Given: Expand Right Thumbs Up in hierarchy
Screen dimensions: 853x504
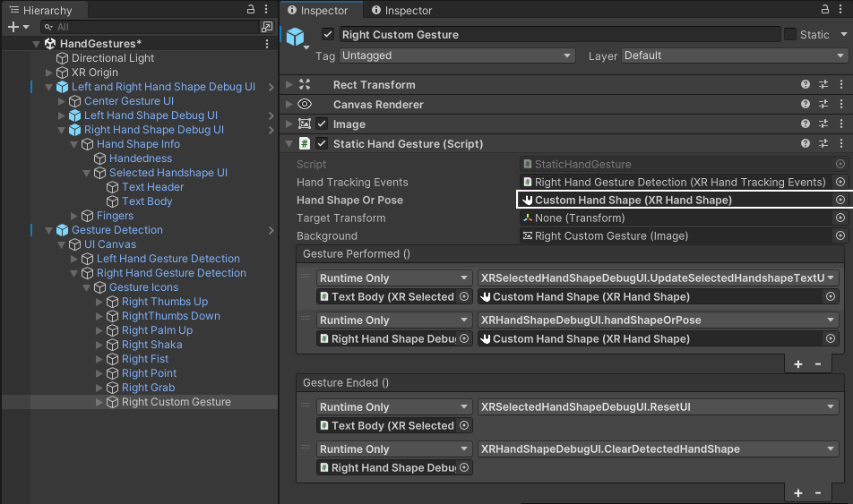Looking at the screenshot, I should click(99, 302).
